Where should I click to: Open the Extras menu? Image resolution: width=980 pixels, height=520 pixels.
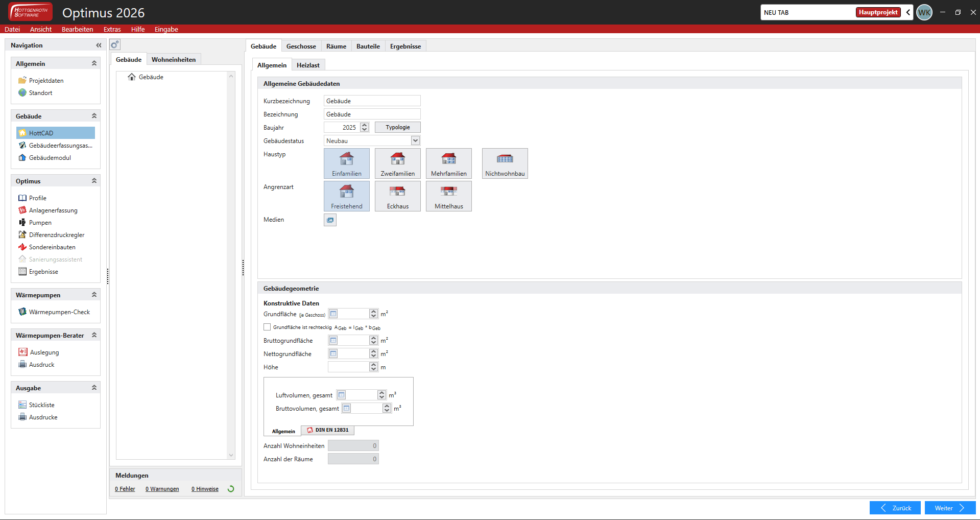112,30
